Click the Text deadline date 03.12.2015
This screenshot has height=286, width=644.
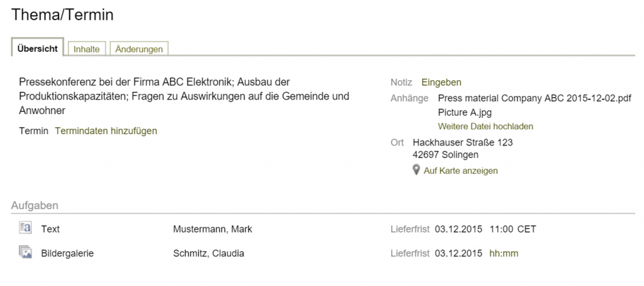[x=458, y=229]
